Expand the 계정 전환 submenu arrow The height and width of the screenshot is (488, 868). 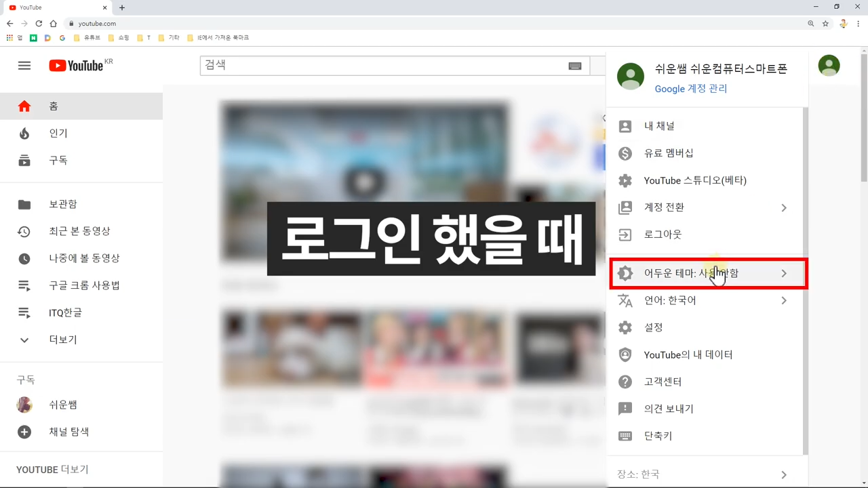pyautogui.click(x=784, y=207)
